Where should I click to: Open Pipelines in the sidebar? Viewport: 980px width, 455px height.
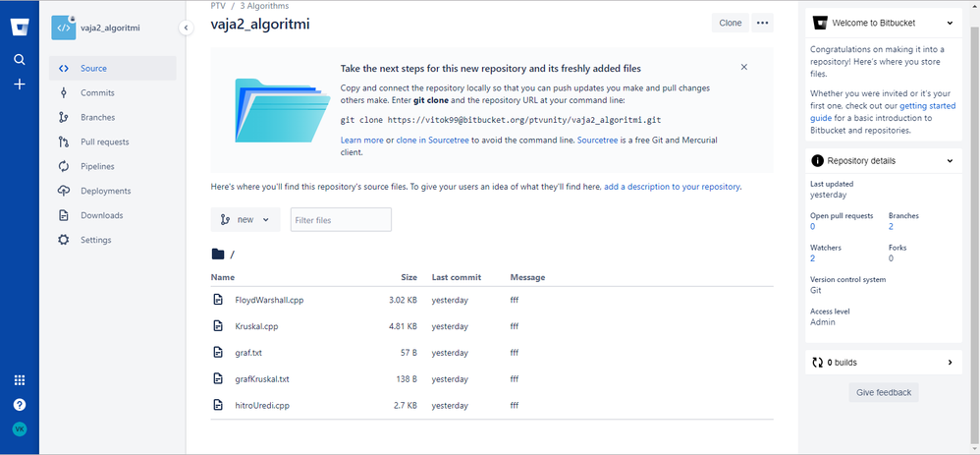113,166
